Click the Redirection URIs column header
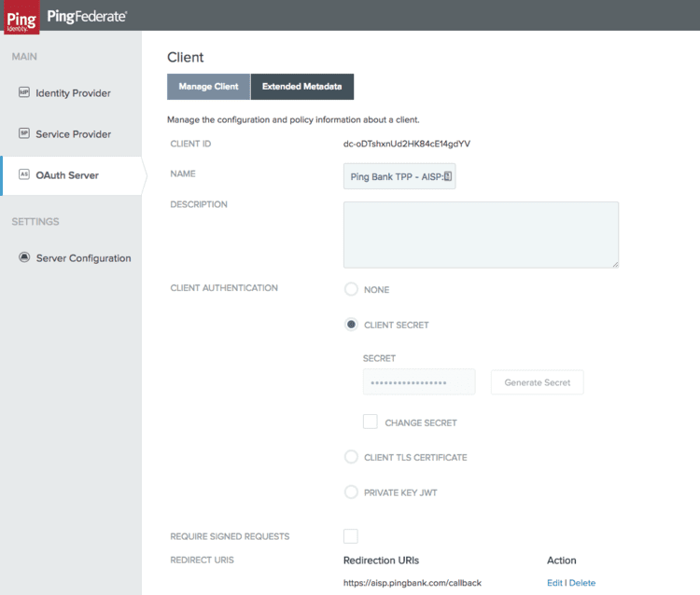This screenshot has height=595, width=700. [381, 560]
